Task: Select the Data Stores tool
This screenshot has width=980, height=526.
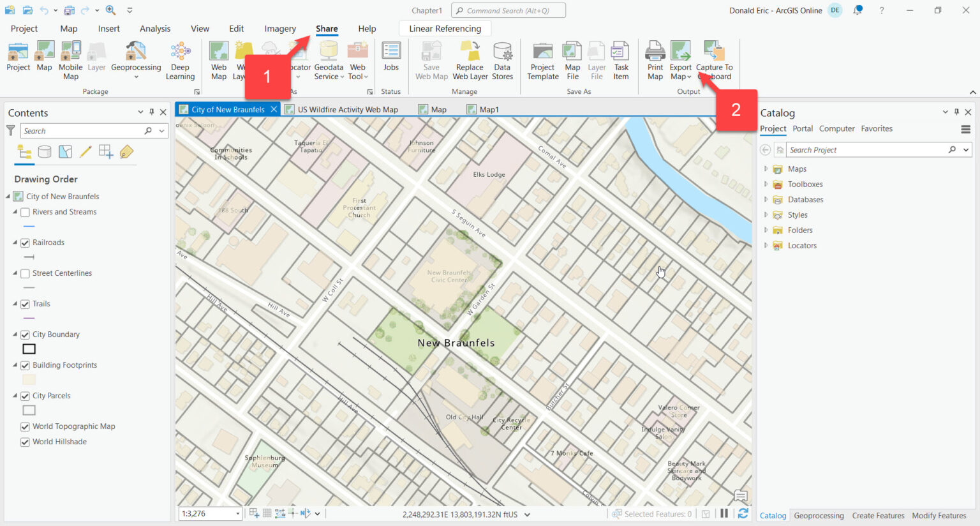Action: point(503,59)
